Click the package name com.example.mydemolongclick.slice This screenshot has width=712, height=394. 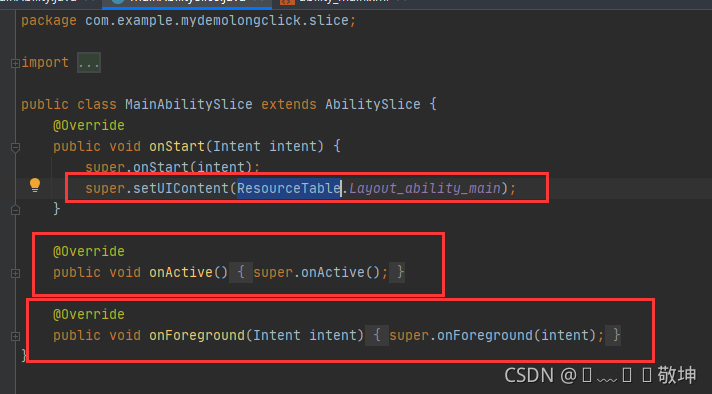point(217,20)
